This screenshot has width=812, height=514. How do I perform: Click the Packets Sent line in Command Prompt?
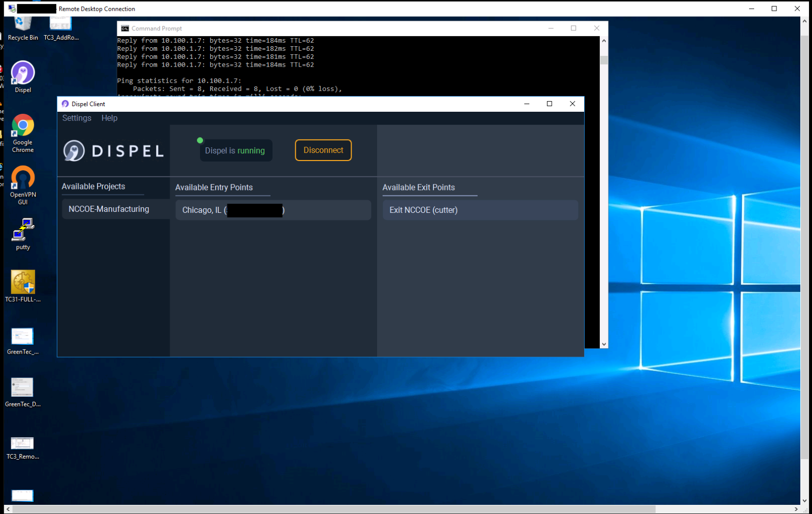click(238, 89)
